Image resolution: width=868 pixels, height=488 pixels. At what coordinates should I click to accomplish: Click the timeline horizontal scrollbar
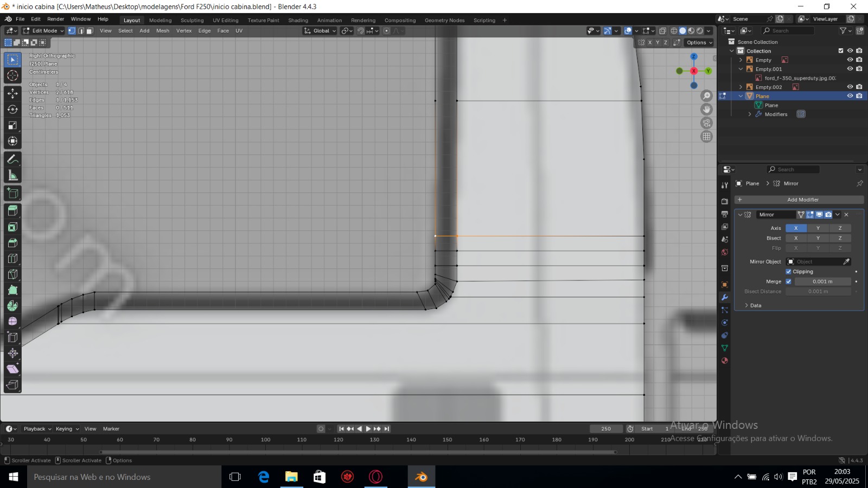pos(358,452)
